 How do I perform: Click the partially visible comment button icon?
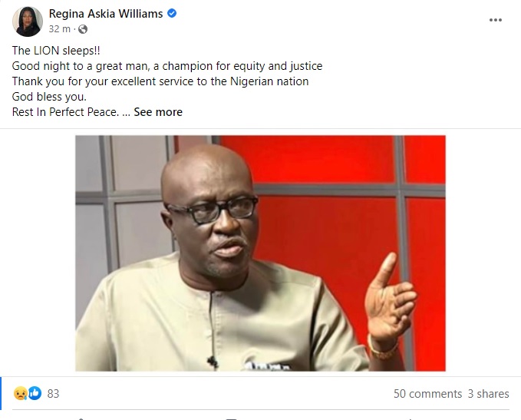pyautogui.click(x=232, y=418)
